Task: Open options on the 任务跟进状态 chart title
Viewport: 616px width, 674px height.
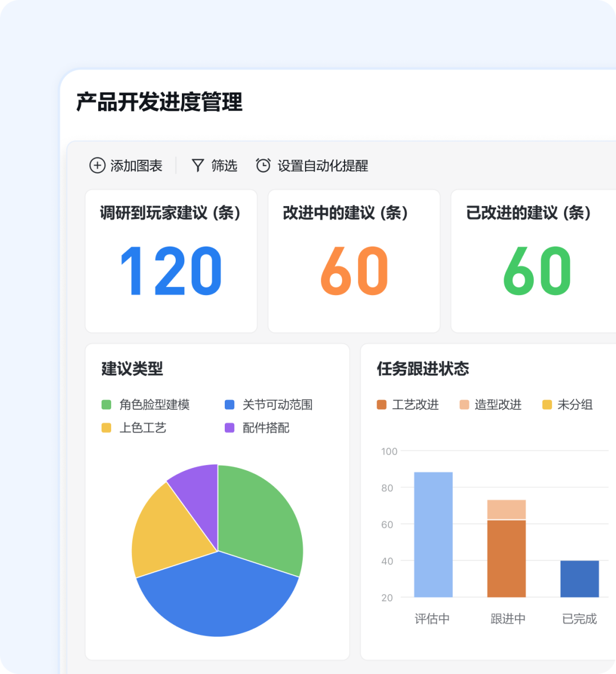Action: tap(421, 369)
